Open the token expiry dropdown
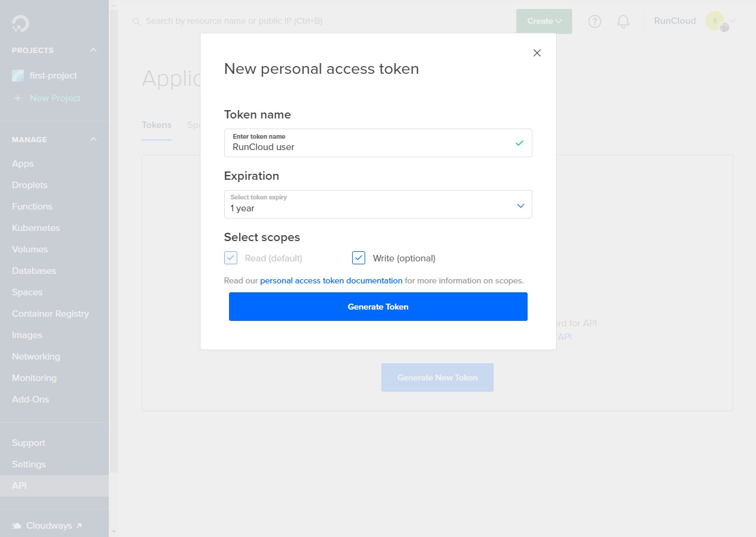756x537 pixels. (378, 204)
